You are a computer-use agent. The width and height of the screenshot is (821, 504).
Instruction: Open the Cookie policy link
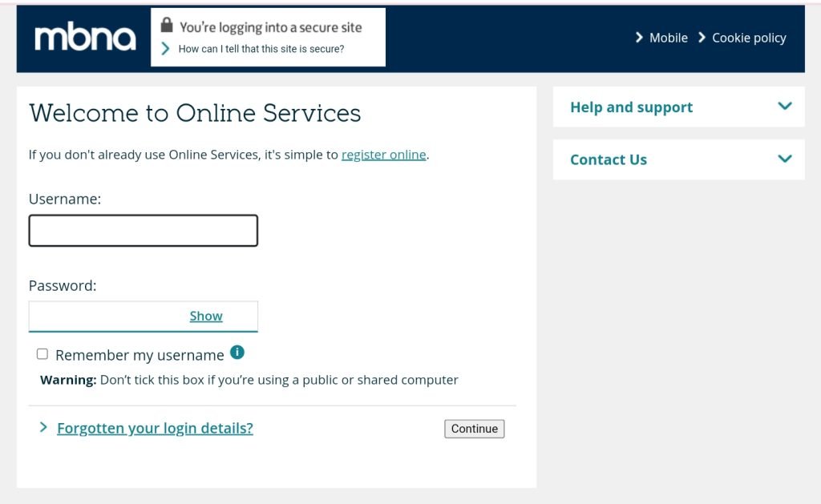pyautogui.click(x=749, y=38)
